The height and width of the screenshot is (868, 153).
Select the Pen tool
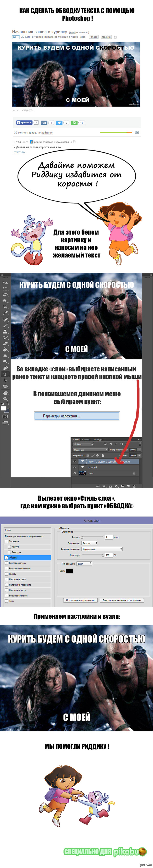coord(5,368)
